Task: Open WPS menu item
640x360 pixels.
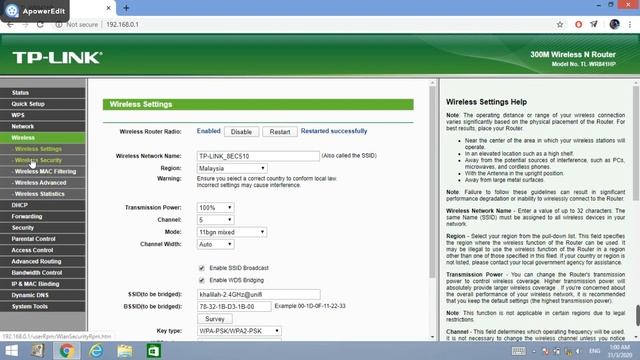Action: point(43,115)
